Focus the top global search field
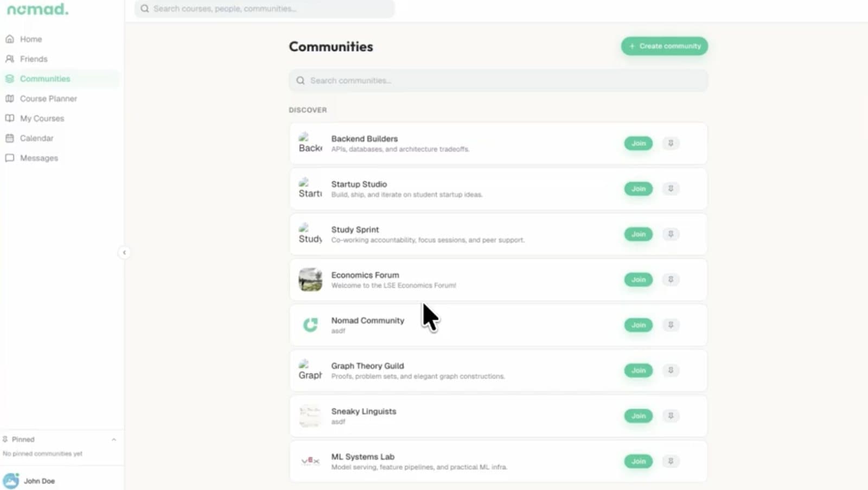The image size is (868, 490). coord(265,9)
